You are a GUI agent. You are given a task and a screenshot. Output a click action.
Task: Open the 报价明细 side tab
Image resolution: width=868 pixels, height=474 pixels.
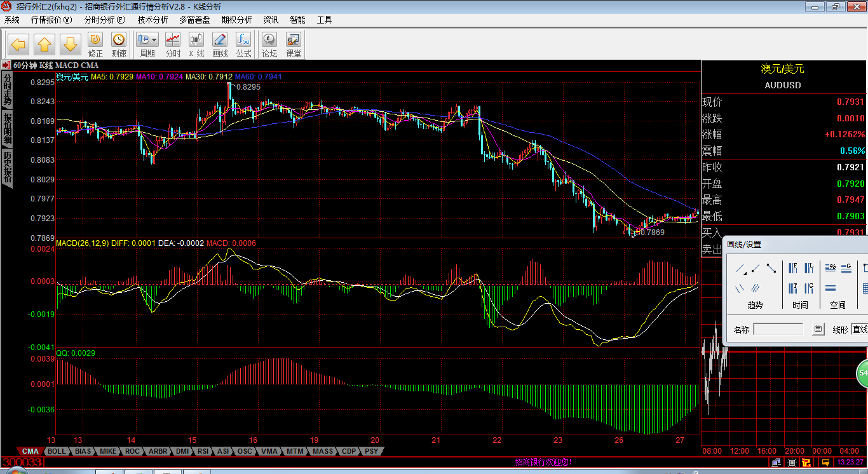coord(7,128)
